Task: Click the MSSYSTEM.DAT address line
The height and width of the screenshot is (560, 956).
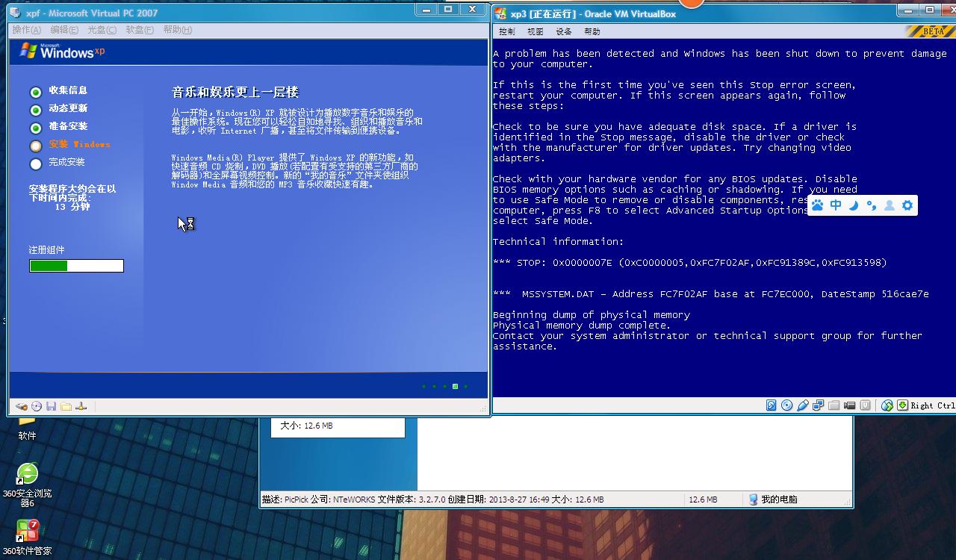Action: pos(711,294)
